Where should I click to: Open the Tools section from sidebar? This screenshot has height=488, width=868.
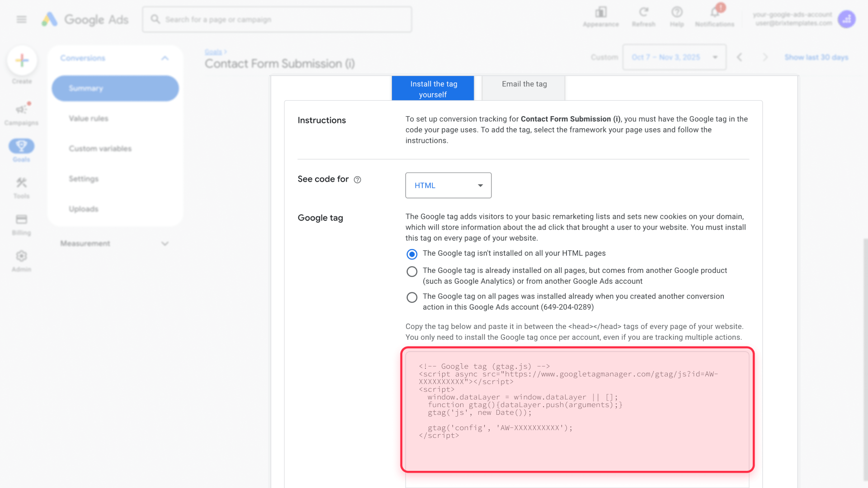(21, 187)
